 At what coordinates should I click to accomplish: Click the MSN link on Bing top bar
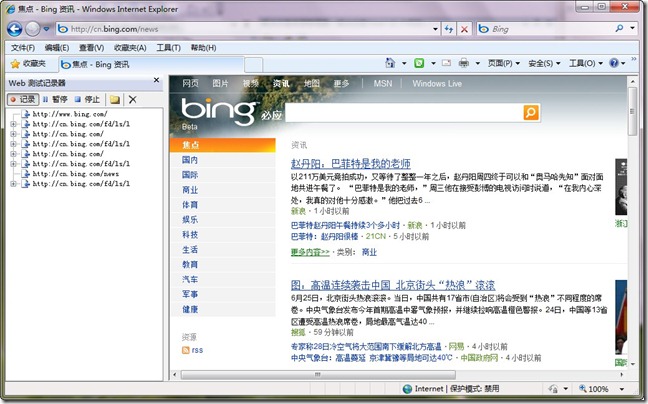point(383,83)
